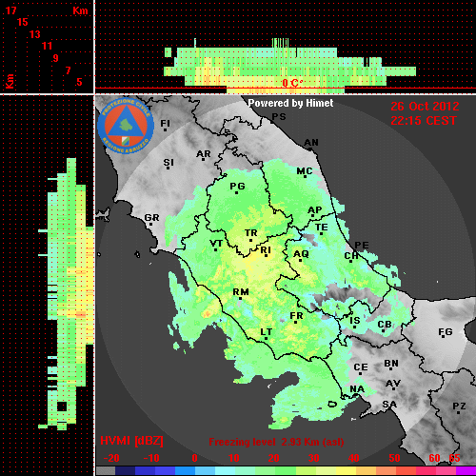
Task: Pick the MC city label
Action: (305, 171)
